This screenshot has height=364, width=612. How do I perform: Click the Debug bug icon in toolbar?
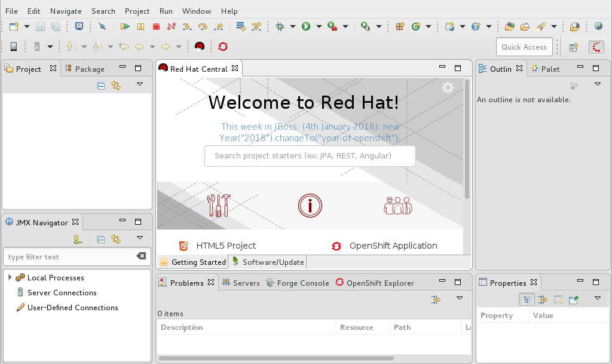tap(280, 26)
